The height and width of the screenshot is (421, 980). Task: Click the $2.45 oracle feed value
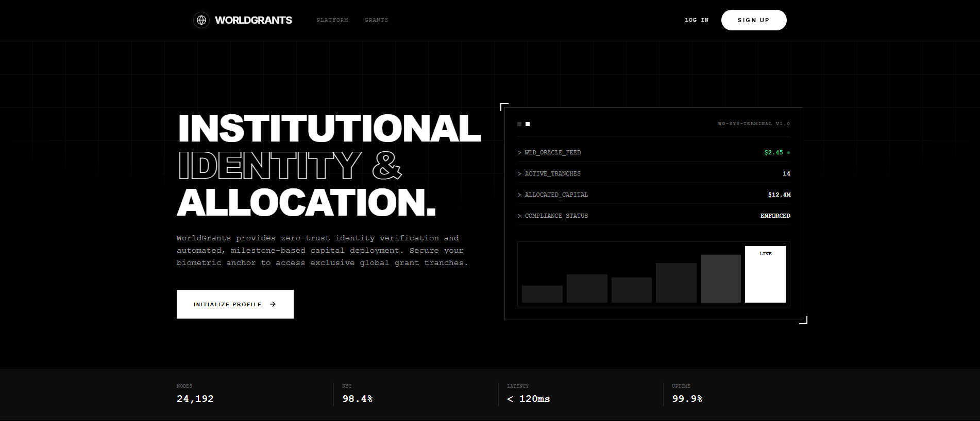click(773, 152)
